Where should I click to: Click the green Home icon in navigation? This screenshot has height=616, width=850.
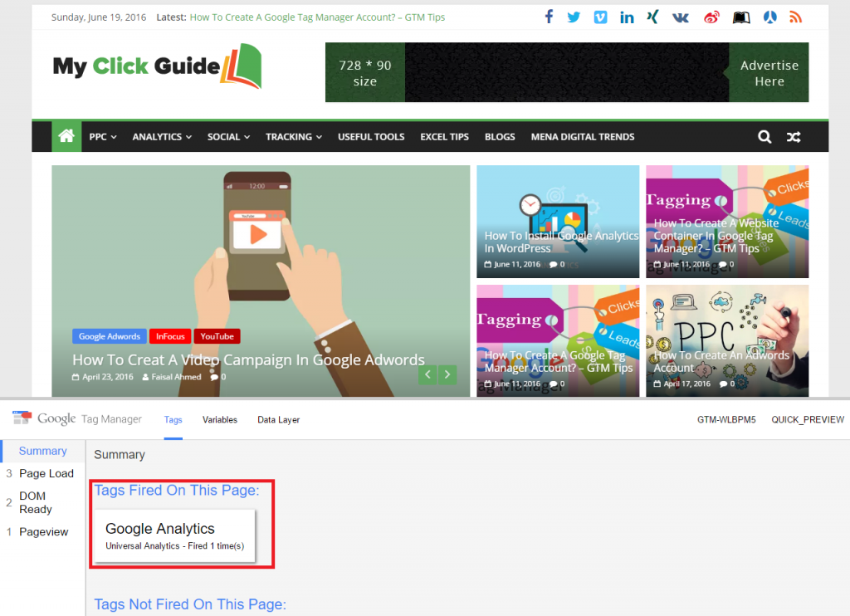[x=66, y=136]
